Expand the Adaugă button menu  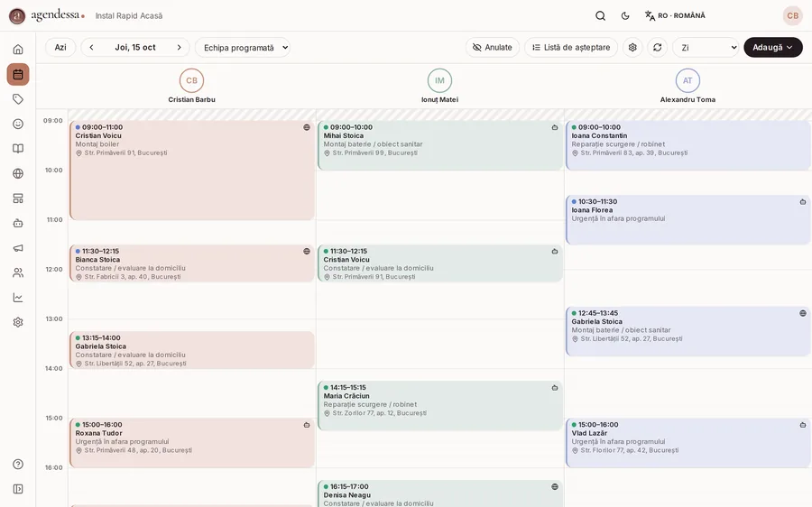pos(773,47)
